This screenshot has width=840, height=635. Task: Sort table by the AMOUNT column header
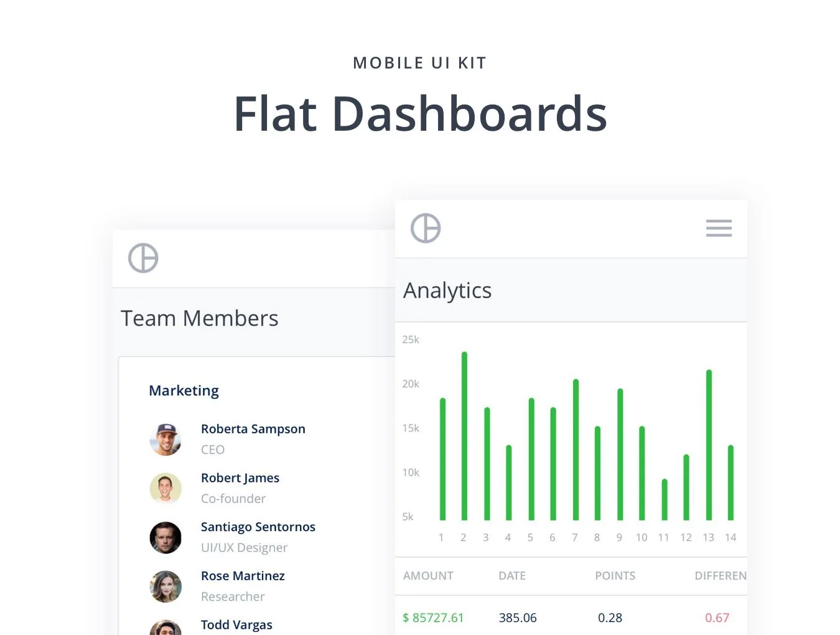click(428, 576)
